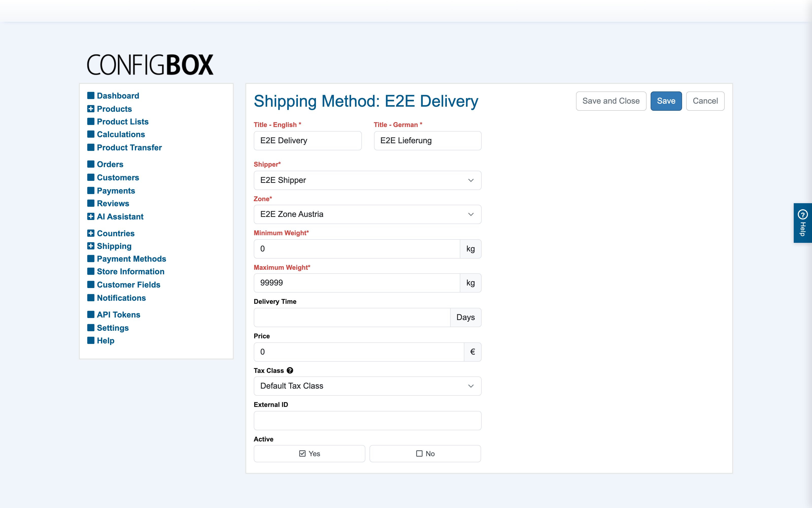Set Active to No
Image resolution: width=812 pixels, height=508 pixels.
[x=425, y=454]
